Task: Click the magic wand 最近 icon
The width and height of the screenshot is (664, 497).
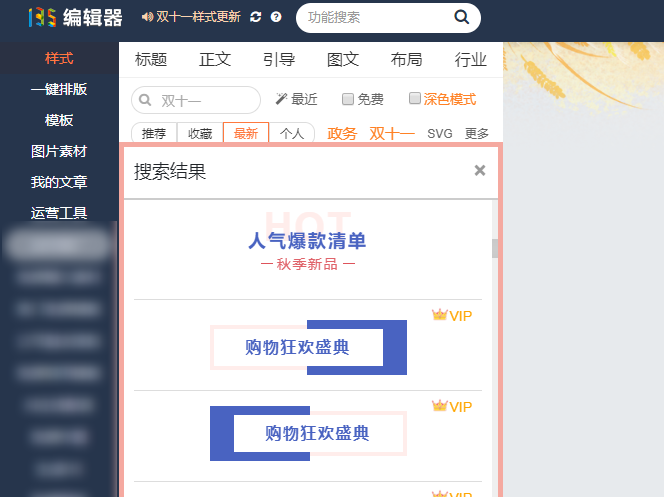Action: [x=281, y=99]
